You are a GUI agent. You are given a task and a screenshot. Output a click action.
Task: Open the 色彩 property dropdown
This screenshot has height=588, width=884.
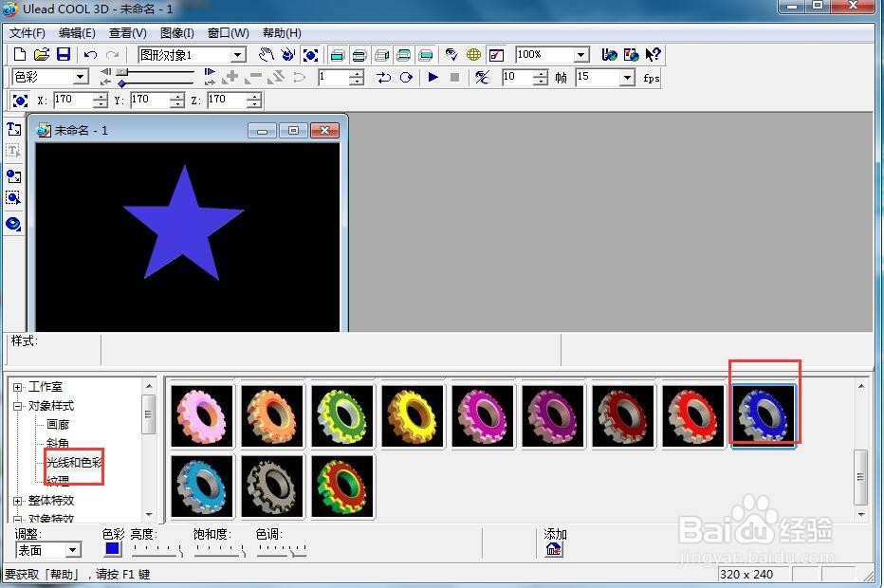[x=81, y=77]
